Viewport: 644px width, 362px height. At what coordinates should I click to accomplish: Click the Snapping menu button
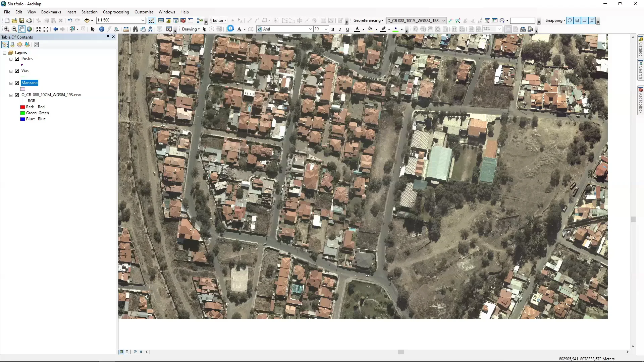tap(555, 20)
